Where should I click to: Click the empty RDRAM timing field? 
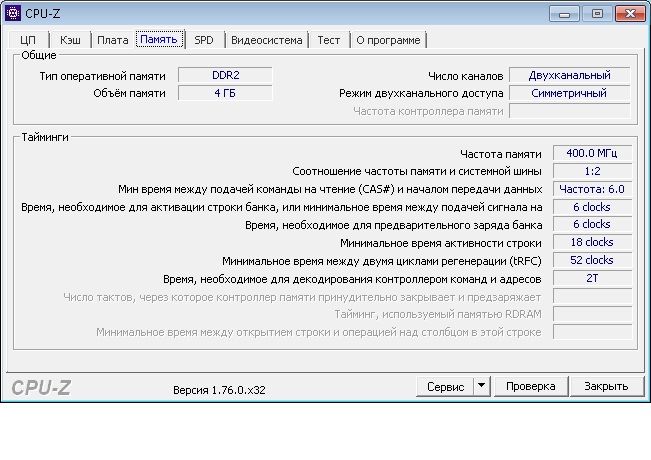[592, 314]
